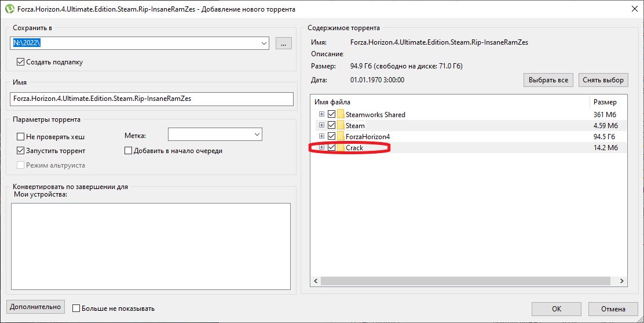The height and width of the screenshot is (323, 644).
Task: Enable Не проверять хеш checkbox
Action: 20,137
